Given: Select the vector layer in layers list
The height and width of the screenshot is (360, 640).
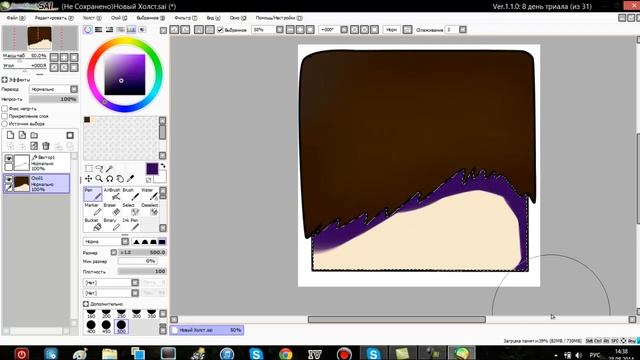Looking at the screenshot, I should [37, 162].
